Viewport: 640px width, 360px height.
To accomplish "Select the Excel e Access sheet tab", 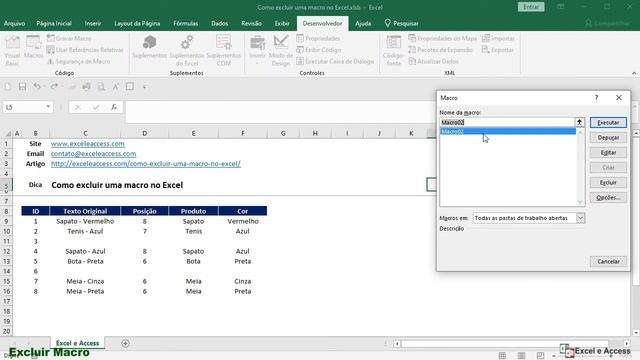I will click(x=78, y=343).
